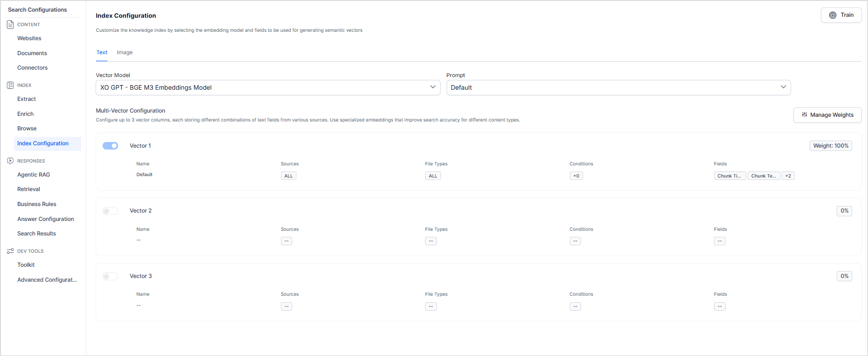868x356 pixels.
Task: Select the Text tab
Action: coord(102,52)
